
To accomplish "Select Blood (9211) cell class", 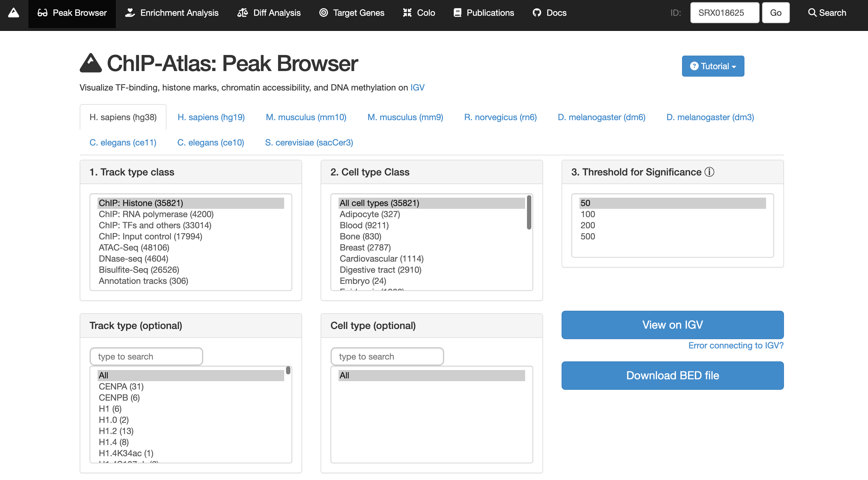I will (x=432, y=225).
